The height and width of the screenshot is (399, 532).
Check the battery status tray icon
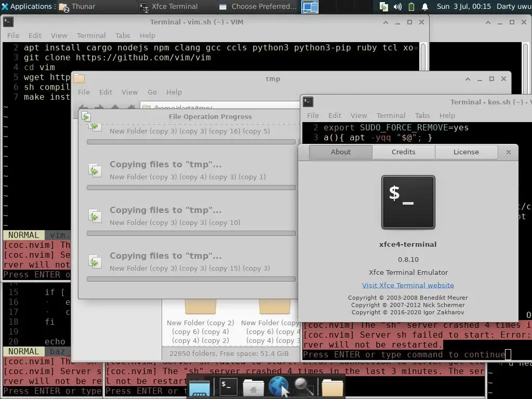click(411, 6)
